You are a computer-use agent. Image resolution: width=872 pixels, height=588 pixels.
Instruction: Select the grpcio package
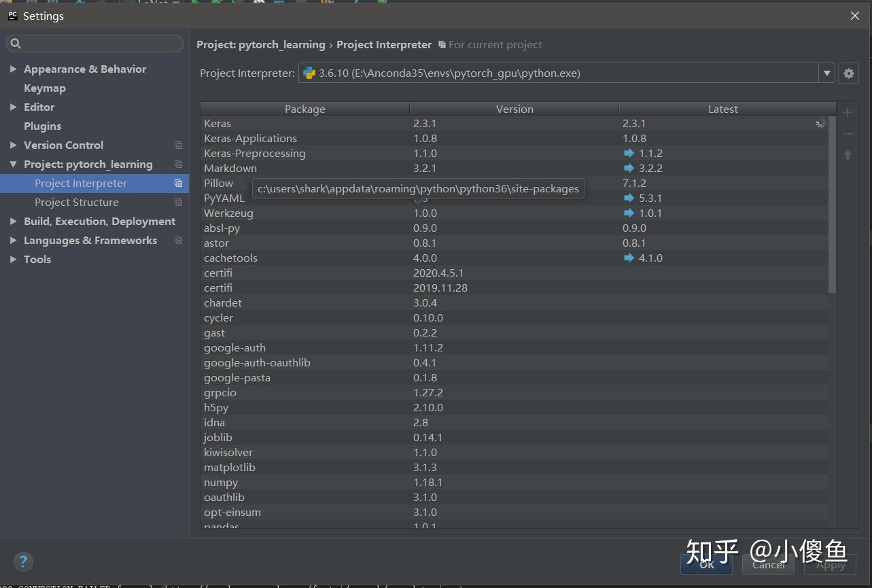click(515, 393)
